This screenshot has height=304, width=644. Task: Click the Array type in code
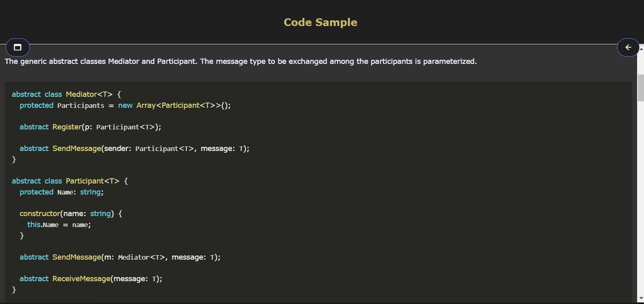pyautogui.click(x=146, y=105)
